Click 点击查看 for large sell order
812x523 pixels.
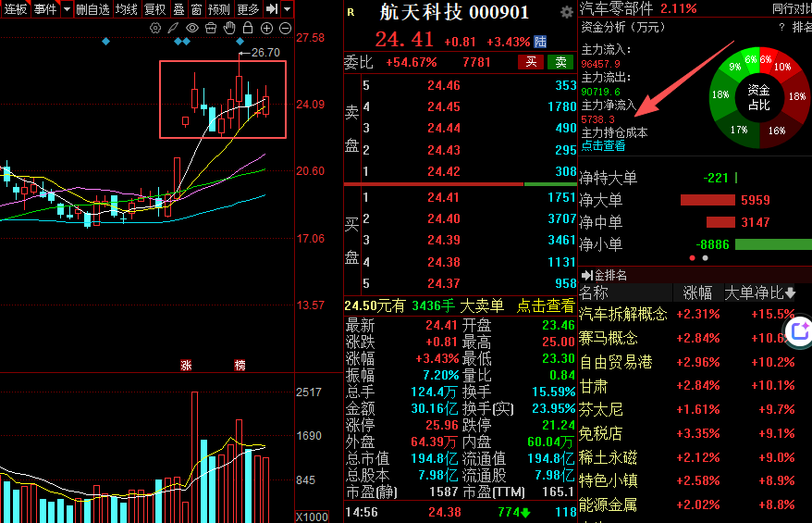tap(546, 305)
